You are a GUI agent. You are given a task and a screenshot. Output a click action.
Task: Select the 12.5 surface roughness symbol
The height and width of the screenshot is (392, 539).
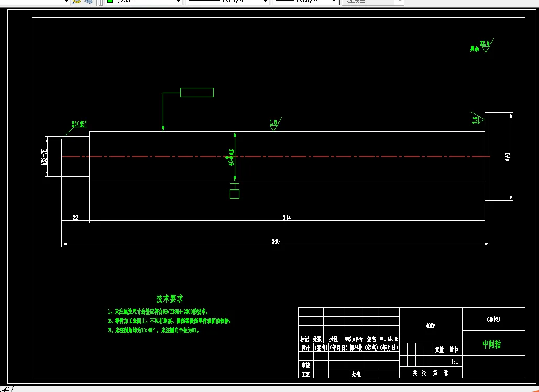pyautogui.click(x=486, y=46)
